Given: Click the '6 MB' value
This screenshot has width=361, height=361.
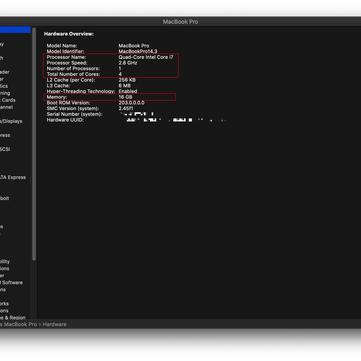Looking at the screenshot, I should (x=125, y=86).
